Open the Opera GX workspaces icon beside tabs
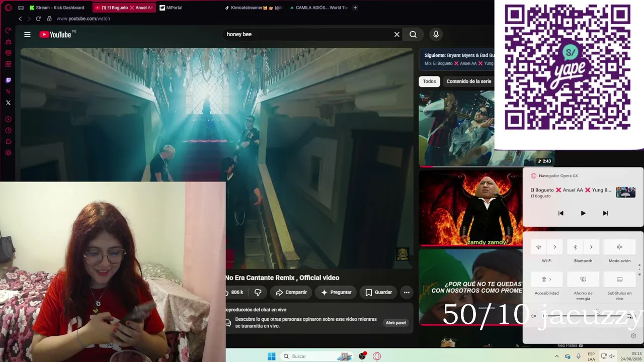 point(21,8)
